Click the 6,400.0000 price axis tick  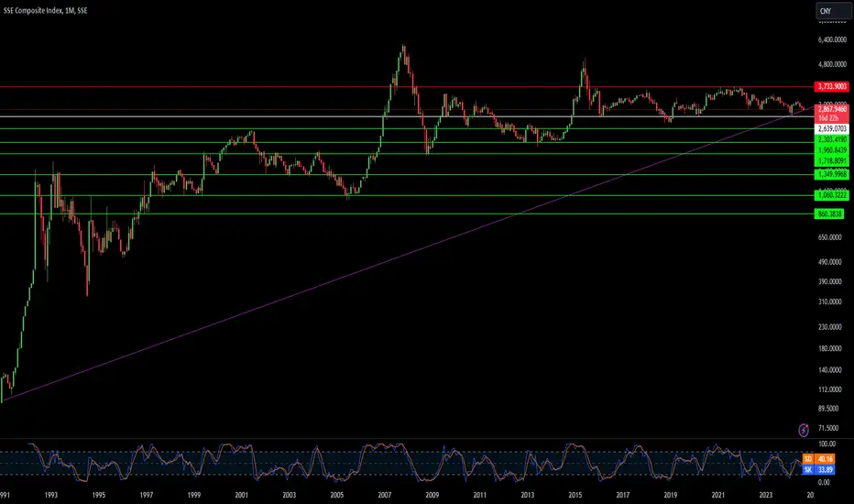(x=832, y=39)
